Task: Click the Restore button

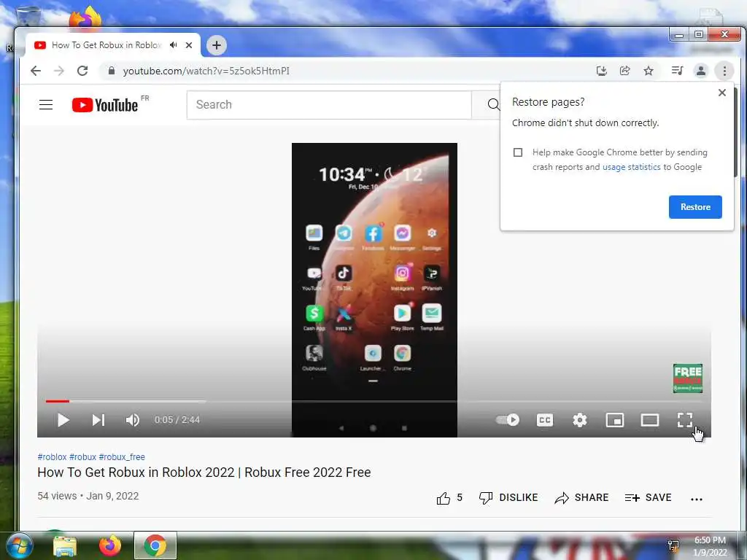Action: (x=695, y=207)
